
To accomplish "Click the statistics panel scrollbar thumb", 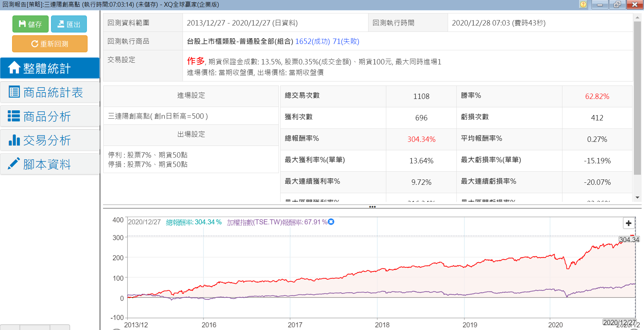I will (x=637, y=97).
